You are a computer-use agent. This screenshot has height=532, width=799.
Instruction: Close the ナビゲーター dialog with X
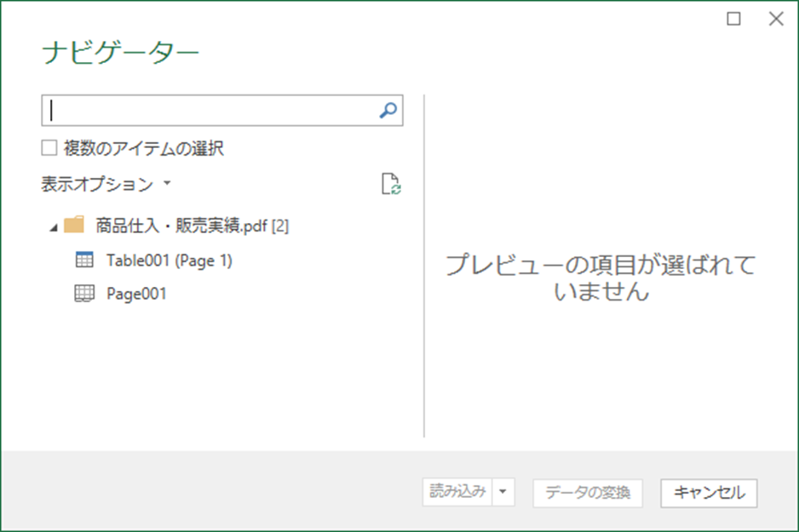776,19
